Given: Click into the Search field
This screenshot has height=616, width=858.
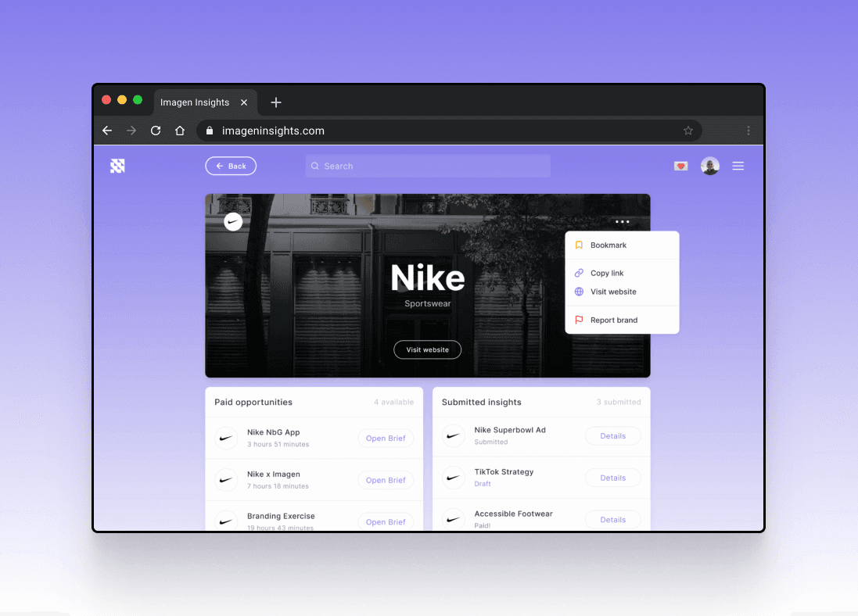Looking at the screenshot, I should click(428, 166).
